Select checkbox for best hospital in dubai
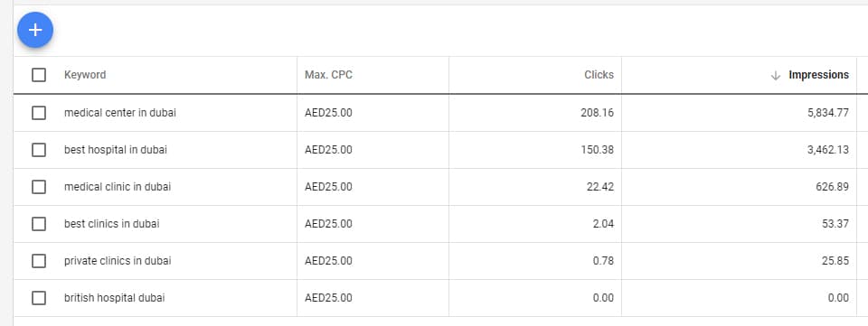Viewport: 868px width, 326px height. [x=39, y=150]
